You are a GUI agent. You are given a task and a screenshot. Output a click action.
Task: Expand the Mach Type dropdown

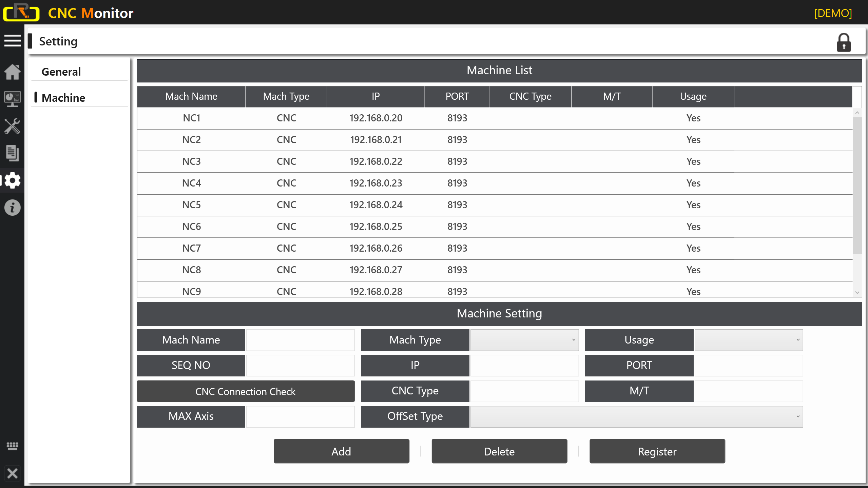pos(524,340)
